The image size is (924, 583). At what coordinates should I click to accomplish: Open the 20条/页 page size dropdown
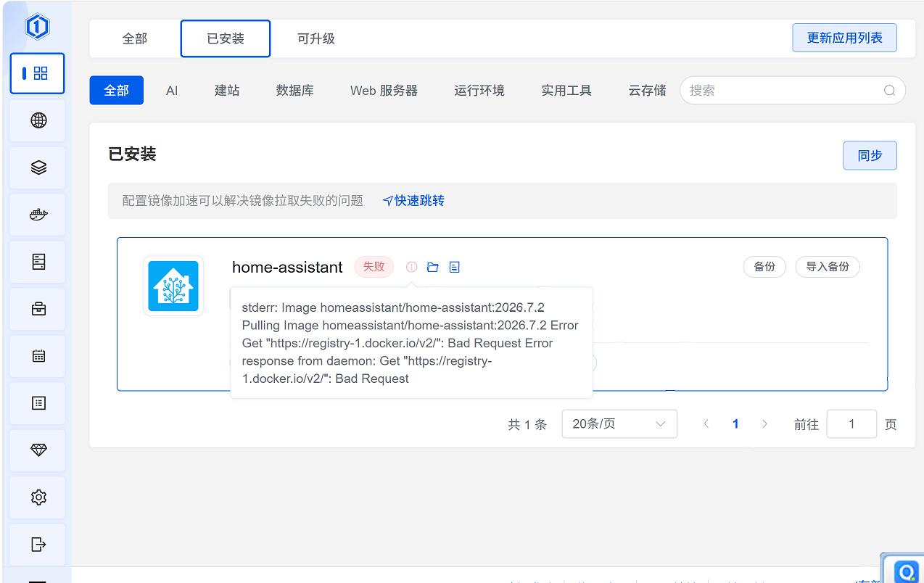(x=619, y=424)
